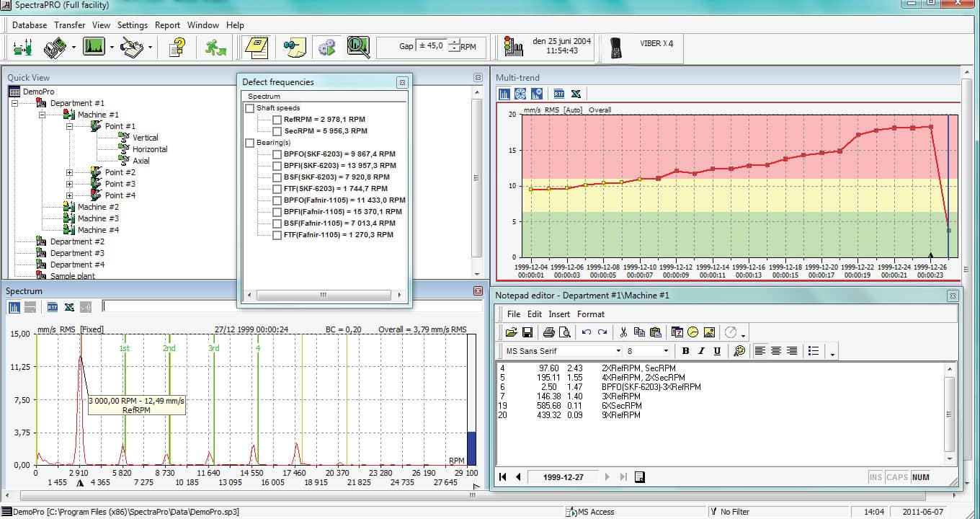
Task: Open the yellow notepad editor toolbar icon
Action: (x=256, y=47)
